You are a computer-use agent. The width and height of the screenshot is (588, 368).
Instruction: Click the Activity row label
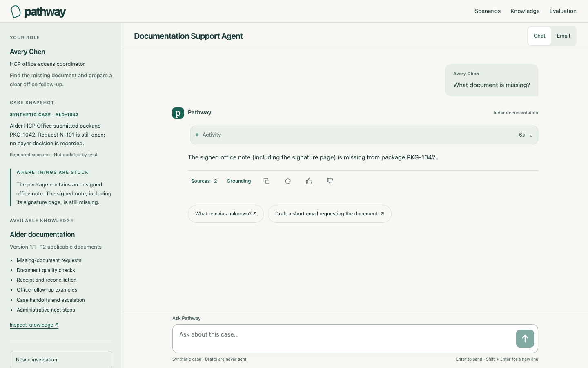click(212, 135)
